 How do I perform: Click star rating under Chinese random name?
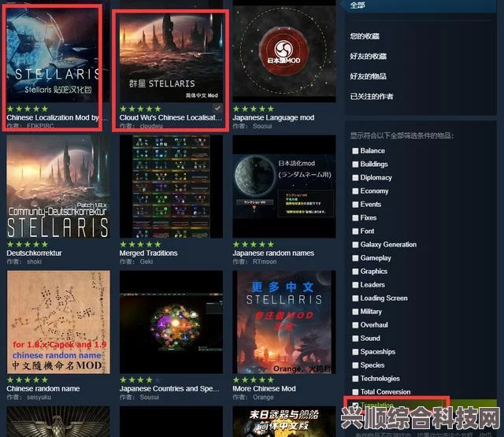tap(28, 380)
